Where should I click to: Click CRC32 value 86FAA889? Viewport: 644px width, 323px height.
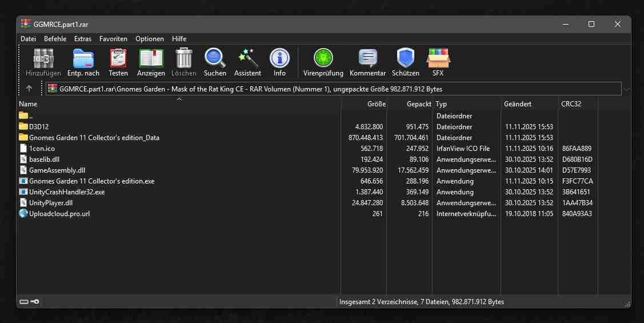tap(577, 148)
